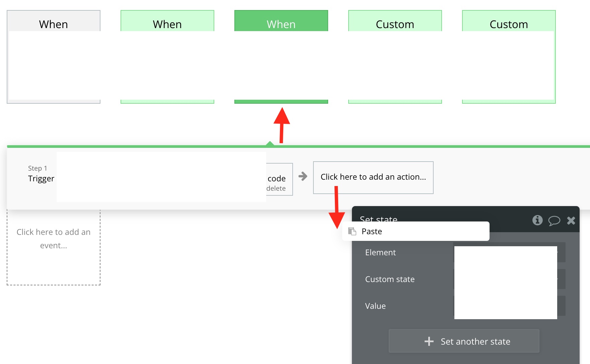Screen dimensions: 590x364
Task: Click the plus icon on Set another state
Action: coord(429,341)
